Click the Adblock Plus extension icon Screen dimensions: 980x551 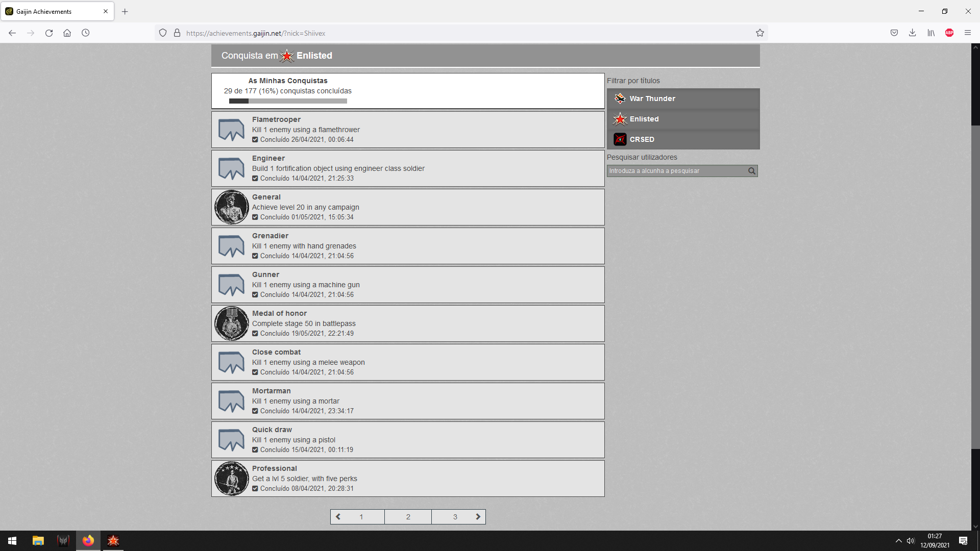coord(949,33)
